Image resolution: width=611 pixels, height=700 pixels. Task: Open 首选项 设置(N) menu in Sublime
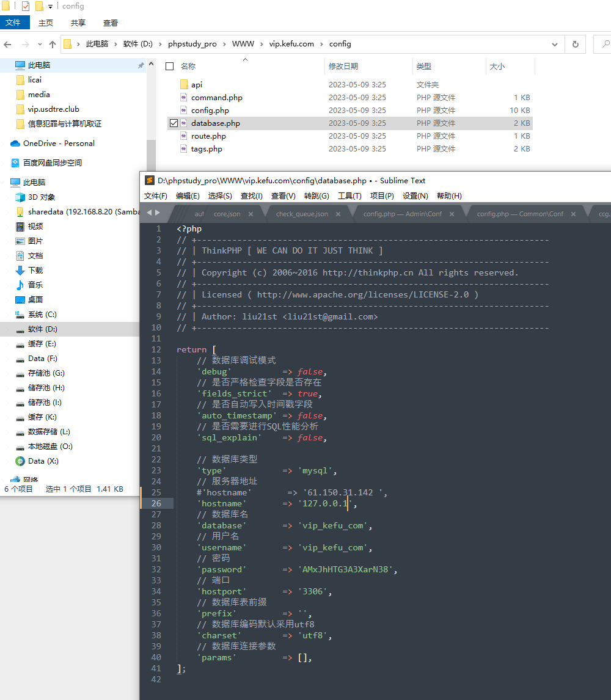[415, 196]
